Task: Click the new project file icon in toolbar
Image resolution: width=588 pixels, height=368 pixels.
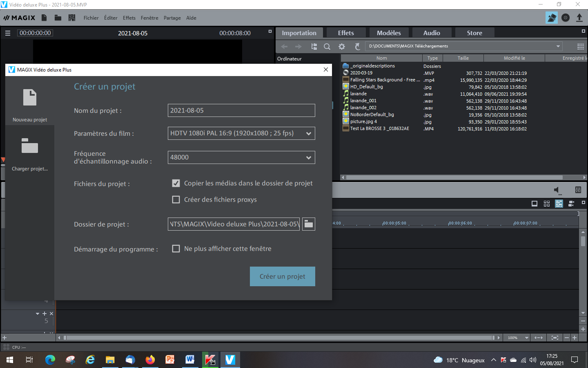Action: click(x=44, y=18)
